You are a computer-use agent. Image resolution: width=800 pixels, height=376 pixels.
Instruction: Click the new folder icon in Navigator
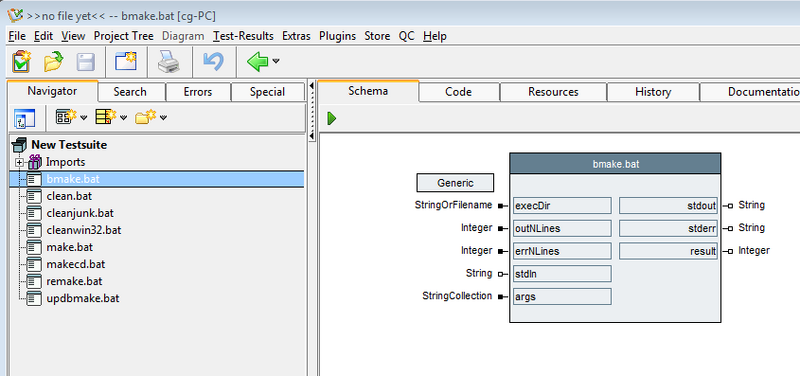145,117
